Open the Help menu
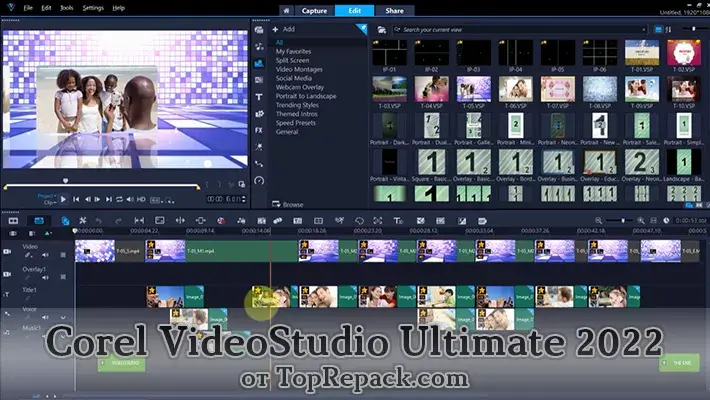710x400 pixels. [119, 8]
